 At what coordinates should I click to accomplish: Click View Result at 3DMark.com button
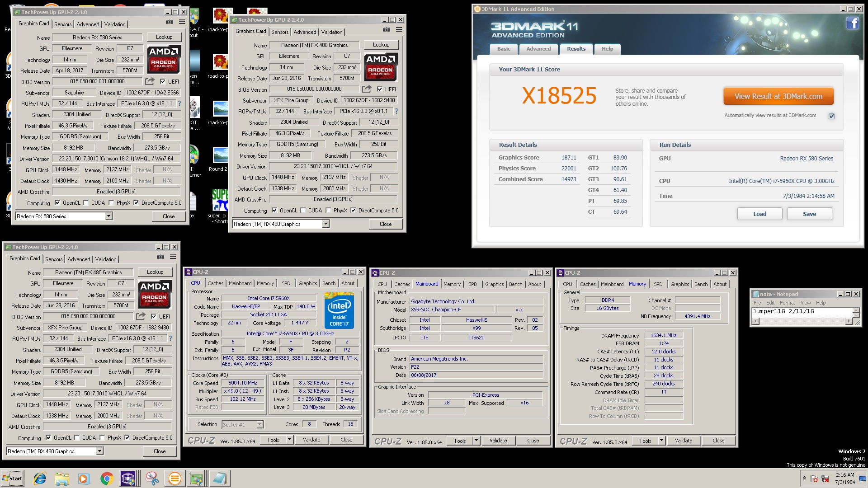778,97
